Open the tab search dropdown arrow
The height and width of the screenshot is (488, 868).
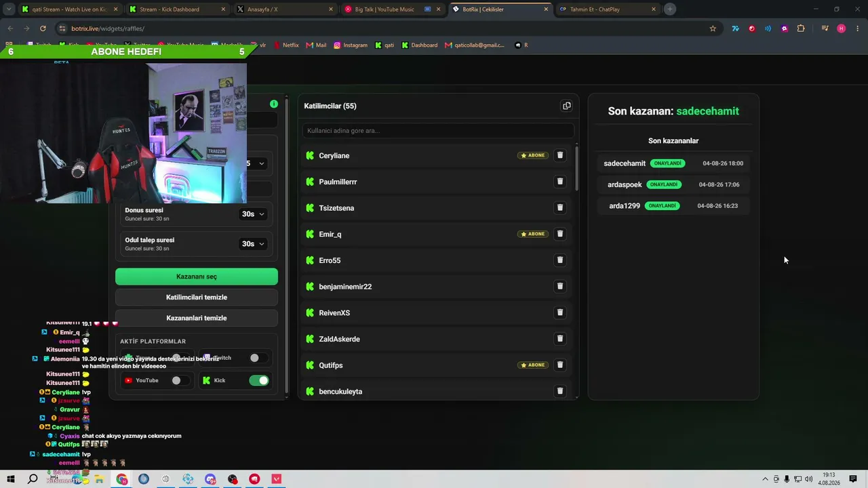(9, 9)
